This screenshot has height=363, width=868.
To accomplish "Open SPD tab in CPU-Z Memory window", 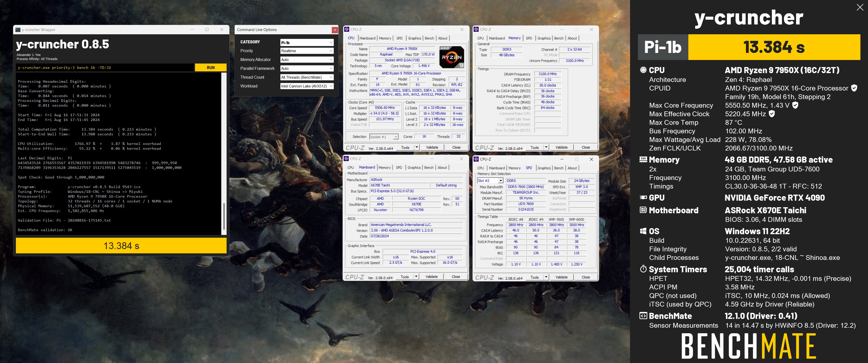I will tap(529, 38).
